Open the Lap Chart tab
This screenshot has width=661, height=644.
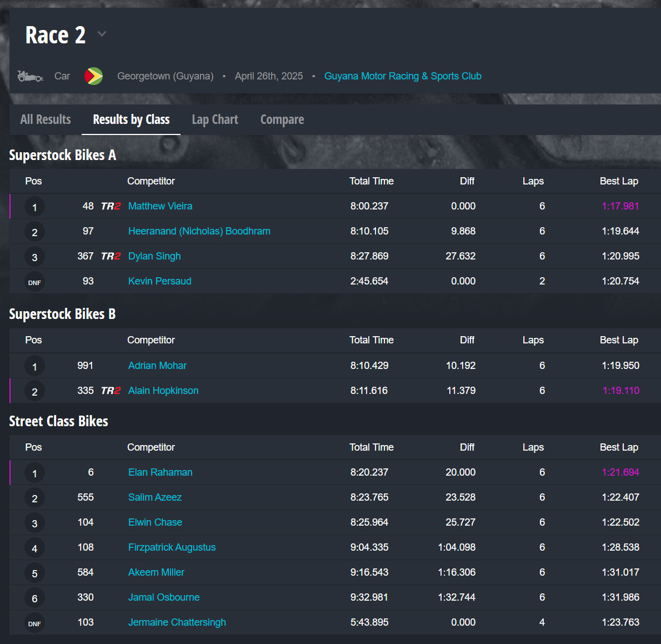214,119
